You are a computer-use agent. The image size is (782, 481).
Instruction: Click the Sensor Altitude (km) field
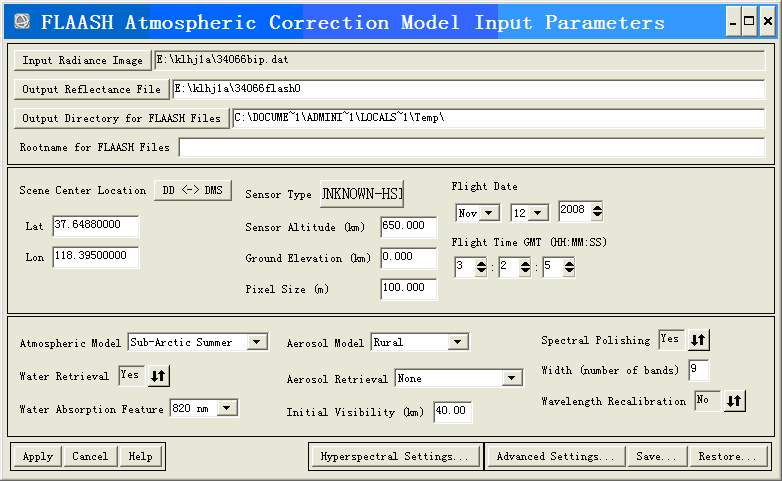click(x=408, y=227)
